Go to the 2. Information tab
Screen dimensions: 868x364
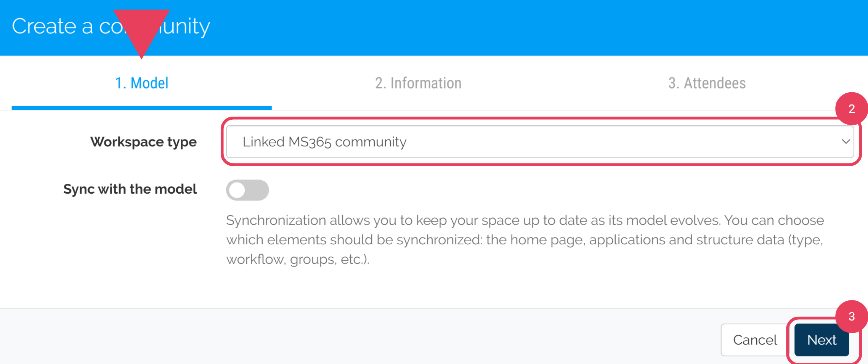point(418,83)
